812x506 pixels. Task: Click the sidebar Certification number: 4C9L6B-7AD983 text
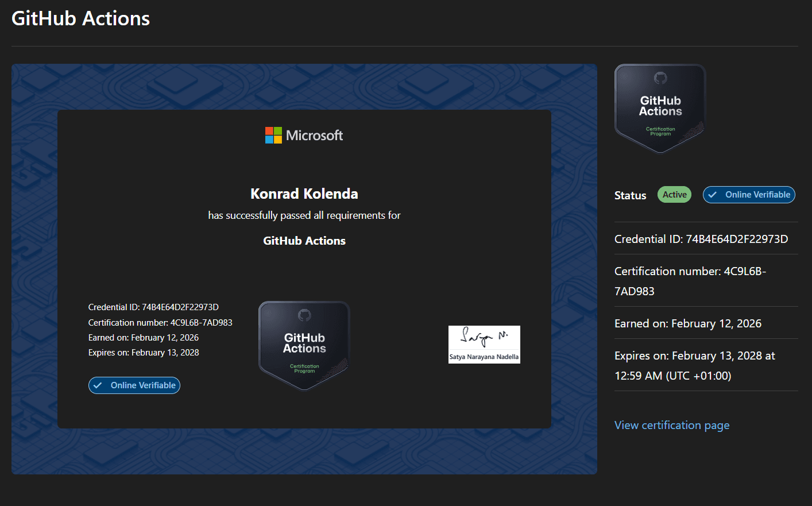click(x=690, y=281)
